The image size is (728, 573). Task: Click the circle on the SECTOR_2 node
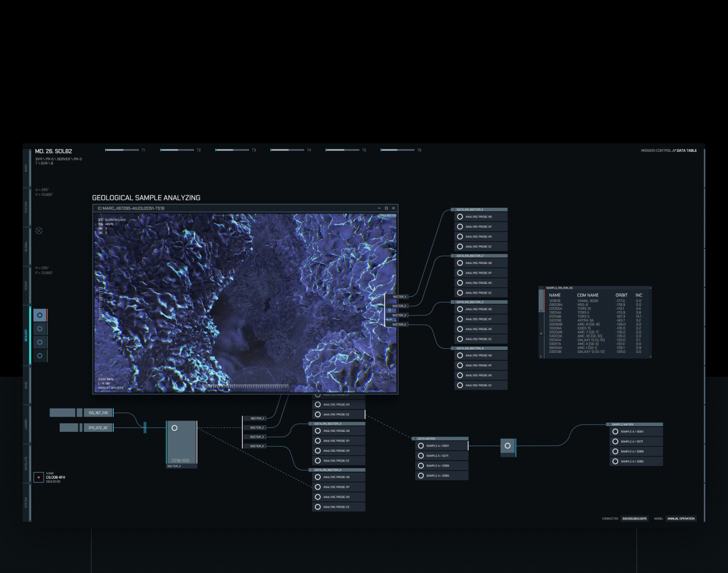[x=175, y=428]
